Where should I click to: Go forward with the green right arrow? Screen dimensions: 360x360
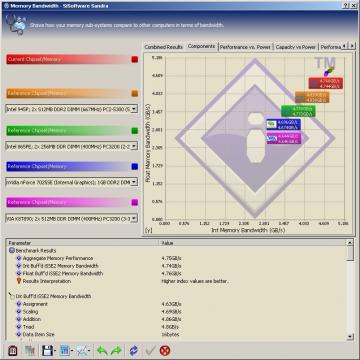(116, 350)
